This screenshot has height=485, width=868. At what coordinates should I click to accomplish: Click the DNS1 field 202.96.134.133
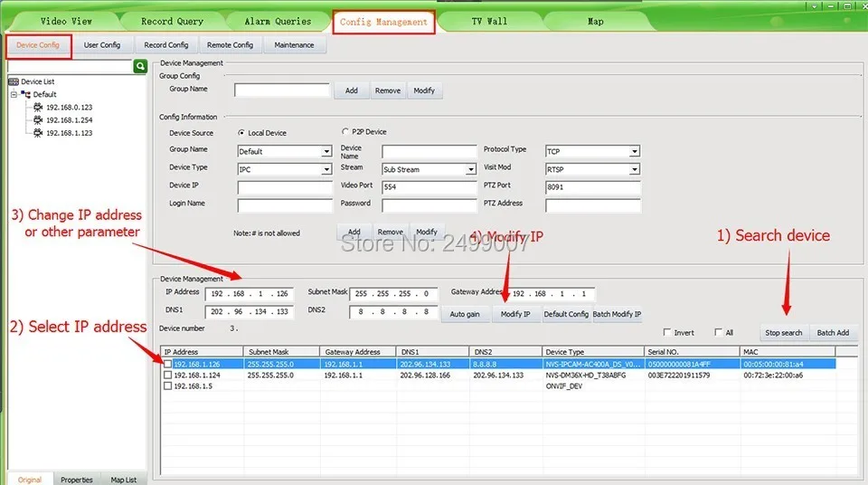click(250, 311)
